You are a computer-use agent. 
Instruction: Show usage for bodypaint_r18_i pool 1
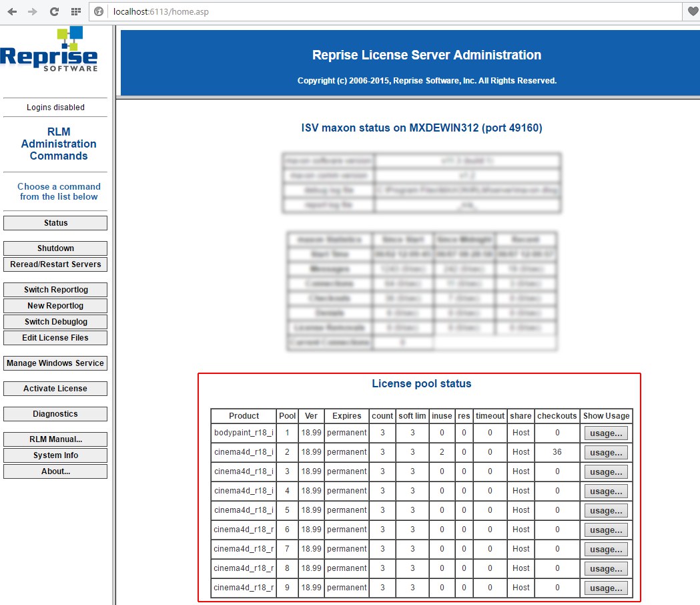606,433
